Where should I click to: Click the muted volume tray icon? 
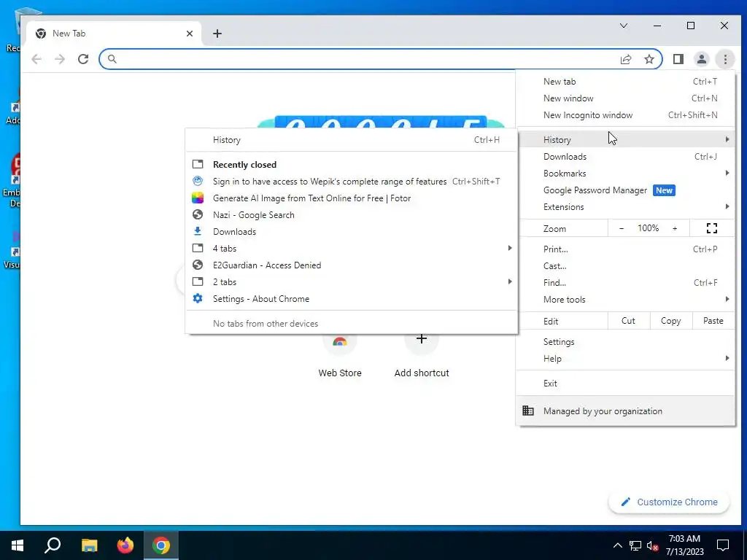coord(653,545)
